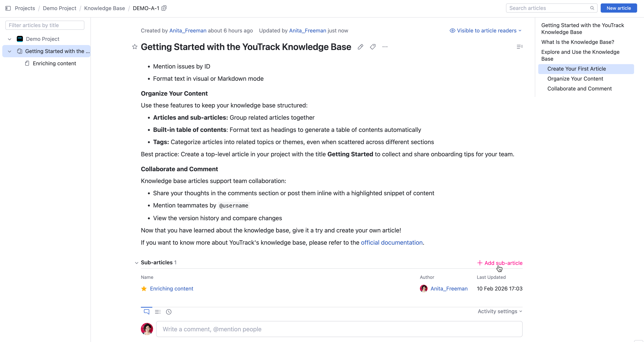
Task: Star the article with the title star
Action: pyautogui.click(x=135, y=47)
